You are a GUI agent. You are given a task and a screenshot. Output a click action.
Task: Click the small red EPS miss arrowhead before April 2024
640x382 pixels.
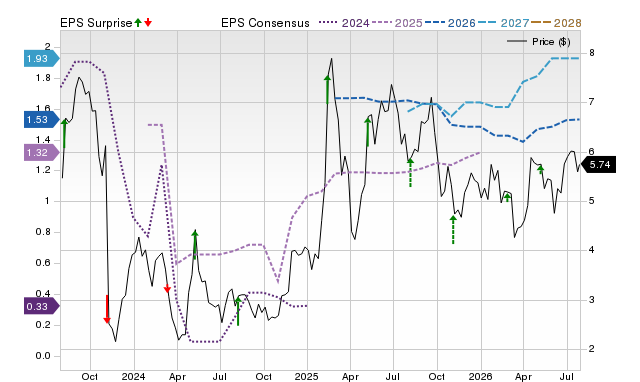pyautogui.click(x=167, y=289)
